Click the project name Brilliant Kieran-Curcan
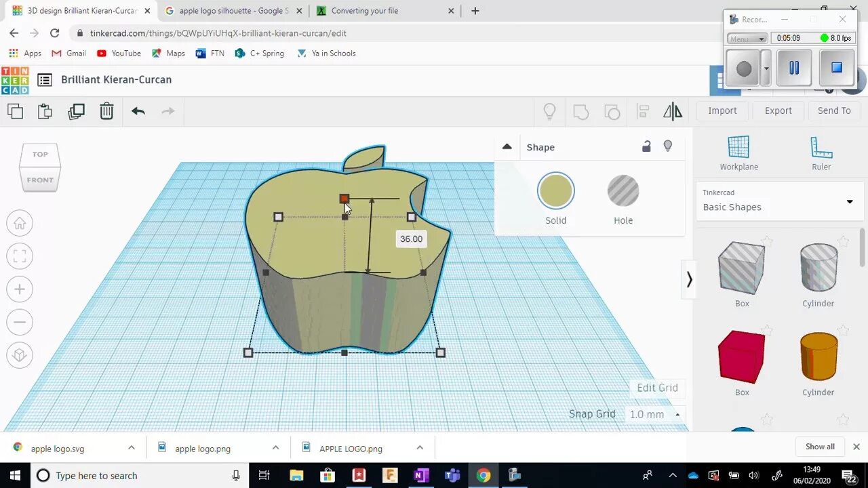 pos(117,79)
